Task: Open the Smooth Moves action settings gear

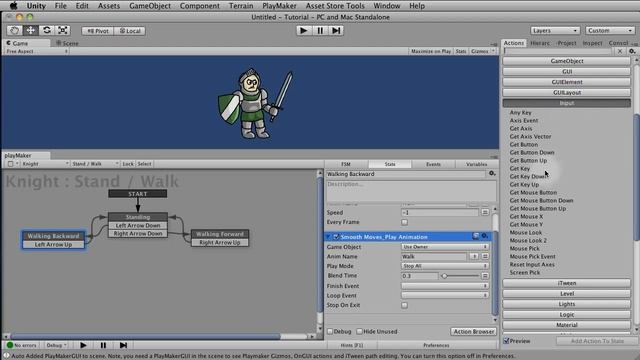Action: click(x=485, y=236)
